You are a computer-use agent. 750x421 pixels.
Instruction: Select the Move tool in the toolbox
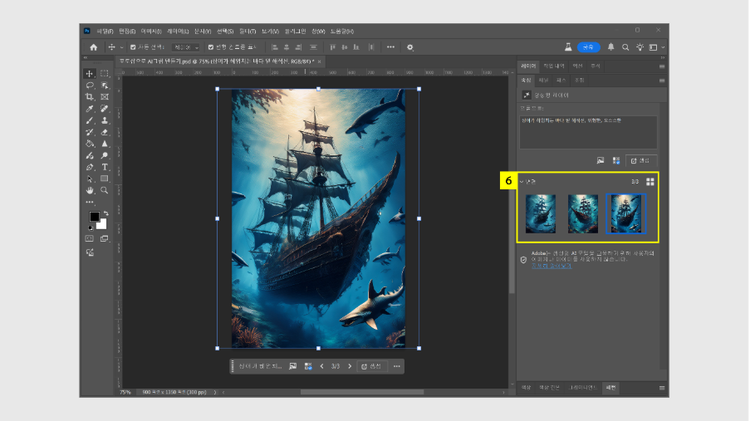pos(90,74)
